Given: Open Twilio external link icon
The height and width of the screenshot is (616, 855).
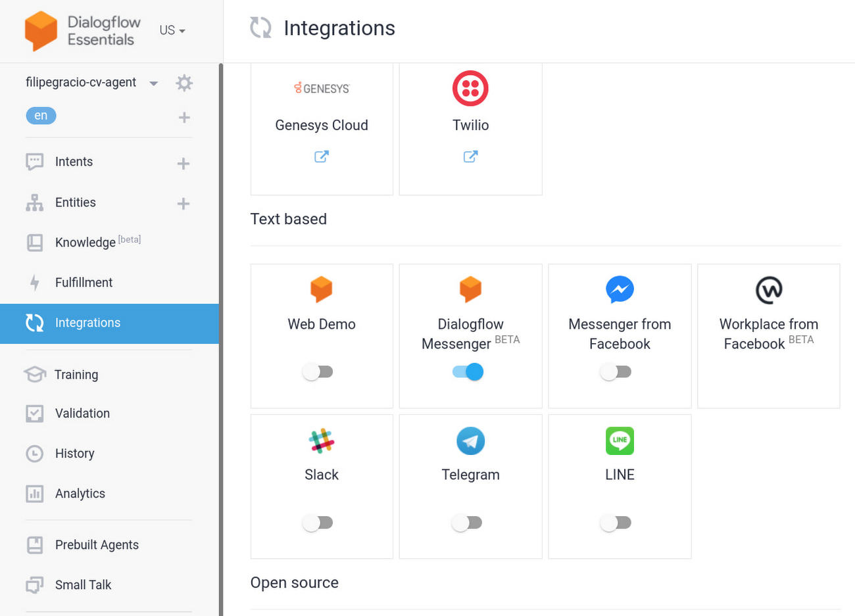Looking at the screenshot, I should 470,156.
